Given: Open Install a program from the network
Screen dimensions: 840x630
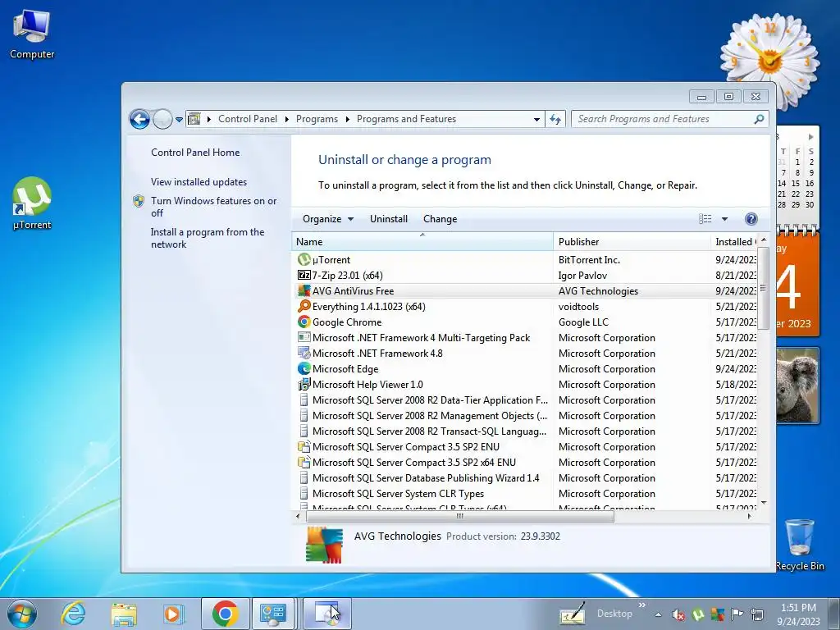Looking at the screenshot, I should point(208,238).
